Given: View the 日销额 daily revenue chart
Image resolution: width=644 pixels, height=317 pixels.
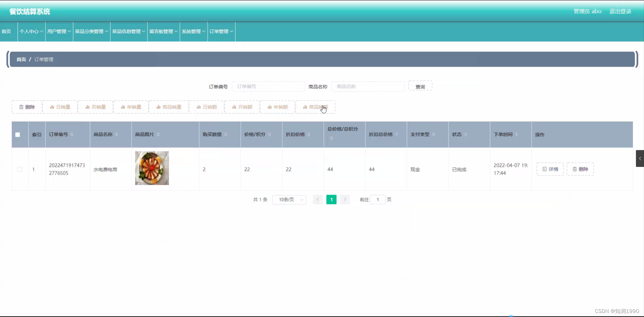Looking at the screenshot, I should [x=207, y=107].
